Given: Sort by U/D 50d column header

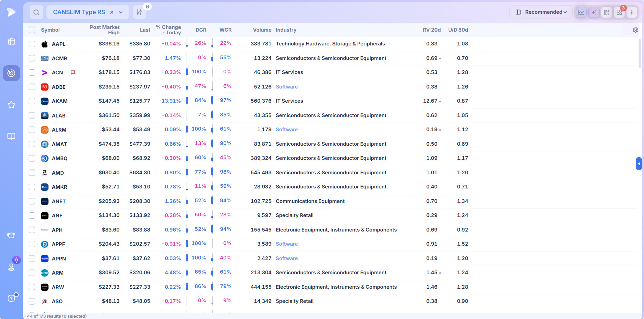Looking at the screenshot, I should click(458, 30).
